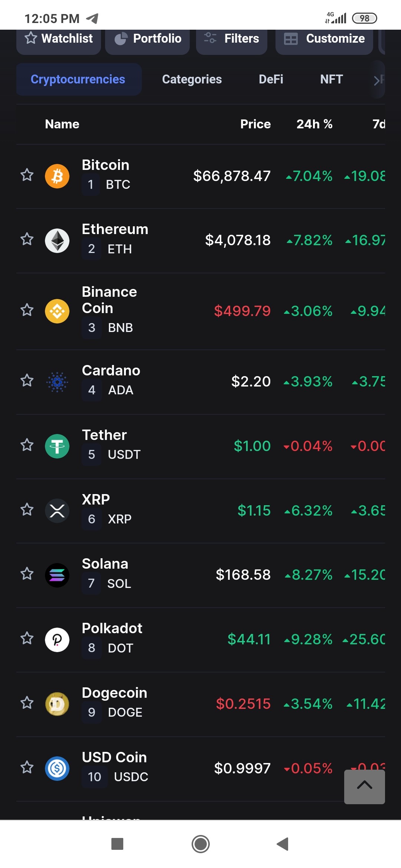The height and width of the screenshot is (868, 401).
Task: Switch to the DeFi tab
Action: point(271,79)
